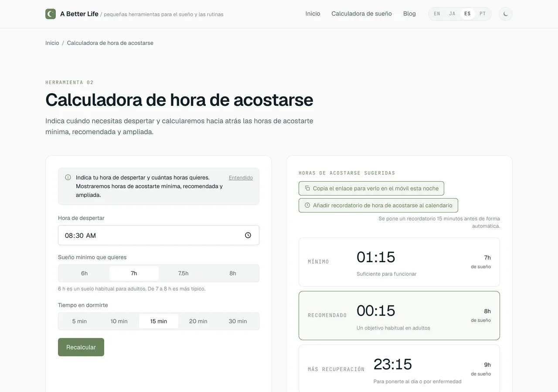Select the Recomendado 00:15 bedtime card
This screenshot has width=558, height=392.
click(x=399, y=315)
